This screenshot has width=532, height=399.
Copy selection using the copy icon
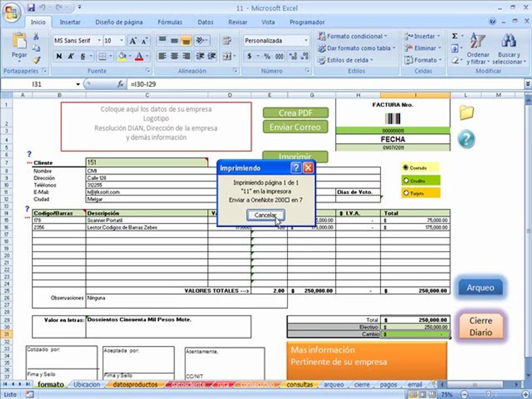(36, 48)
